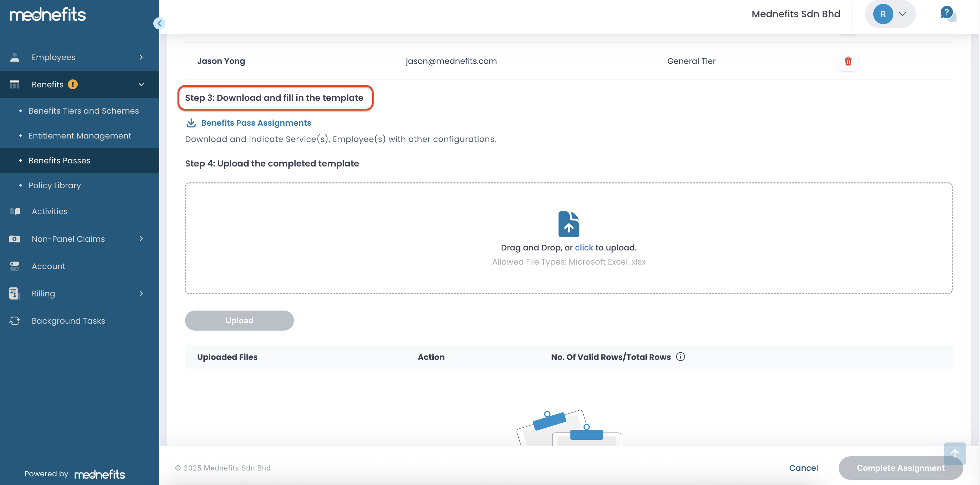Viewport: 980px width, 485px height.
Task: Open the Policy Library page
Action: (55, 186)
